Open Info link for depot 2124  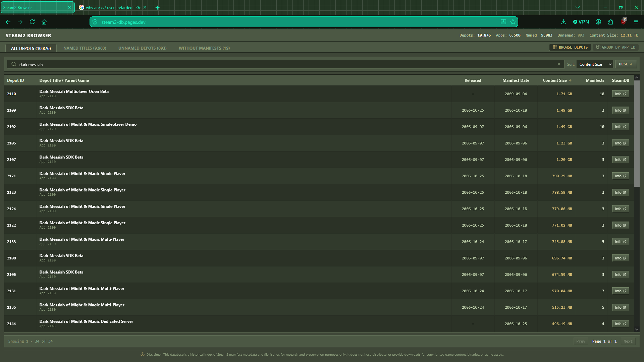pyautogui.click(x=620, y=209)
